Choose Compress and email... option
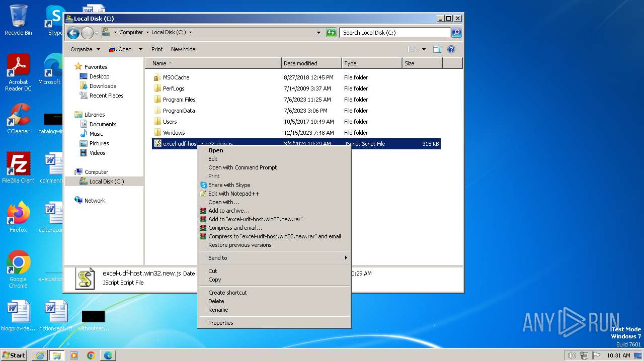 [235, 228]
